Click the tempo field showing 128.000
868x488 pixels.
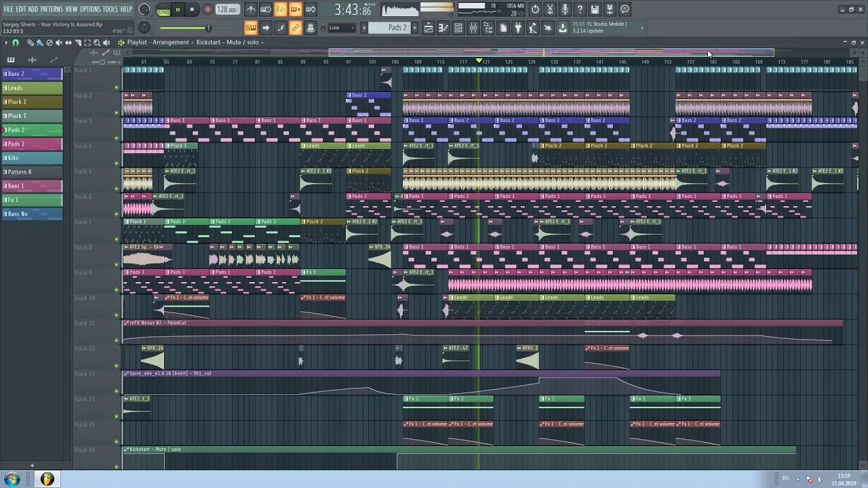(227, 9)
